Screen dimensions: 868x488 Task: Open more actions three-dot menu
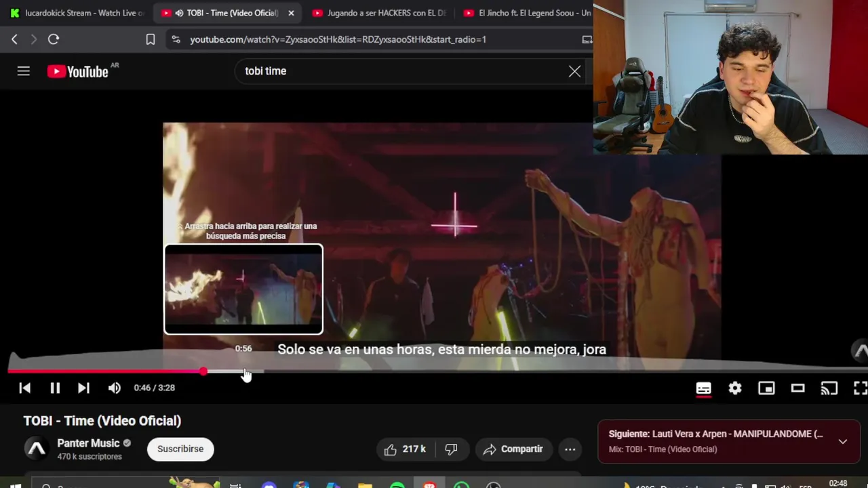570,449
